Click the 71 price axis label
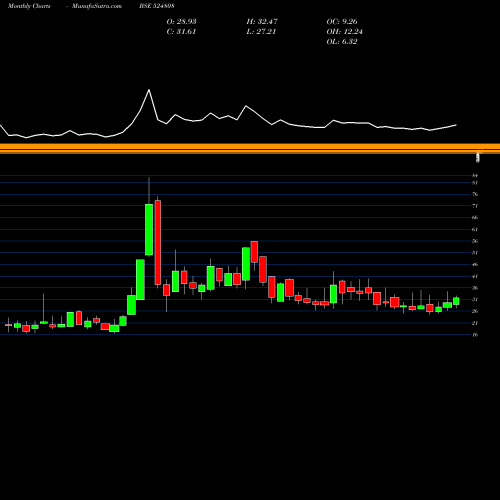Screen dimensions: 500x500 pos(475,206)
